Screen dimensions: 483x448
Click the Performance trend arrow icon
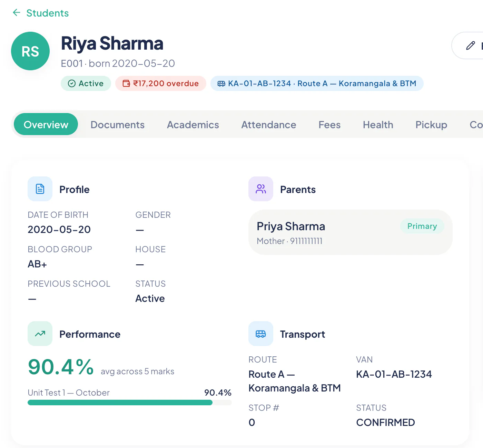[x=40, y=334]
